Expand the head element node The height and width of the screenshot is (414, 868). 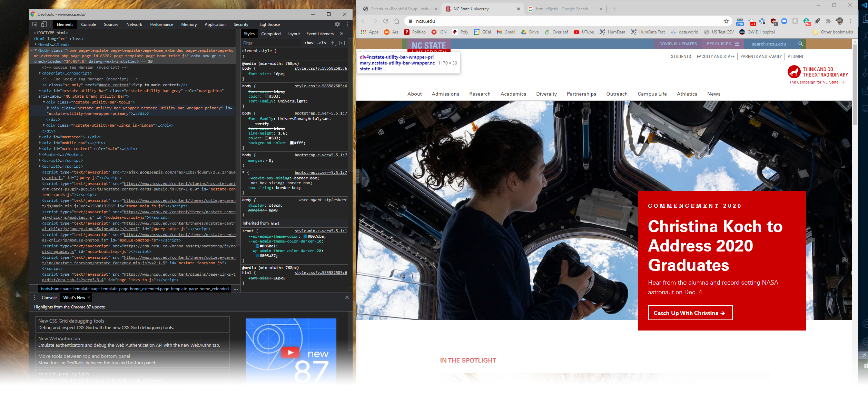36,45
